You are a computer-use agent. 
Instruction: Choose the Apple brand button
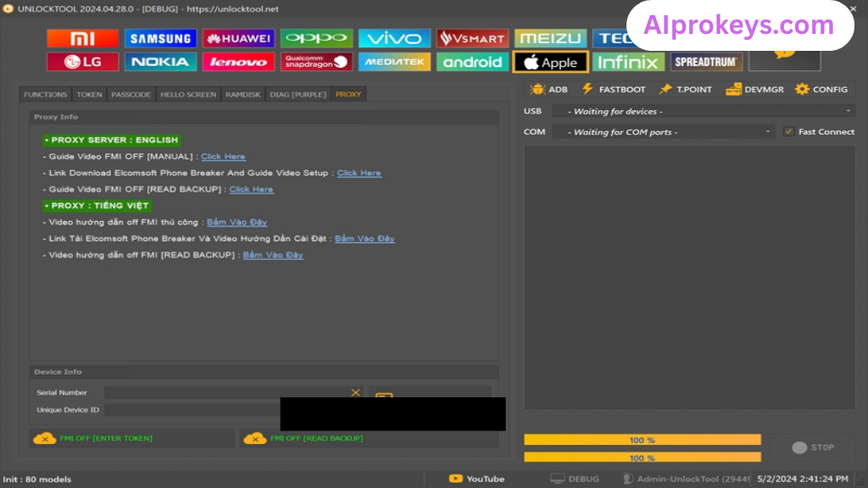coord(551,62)
